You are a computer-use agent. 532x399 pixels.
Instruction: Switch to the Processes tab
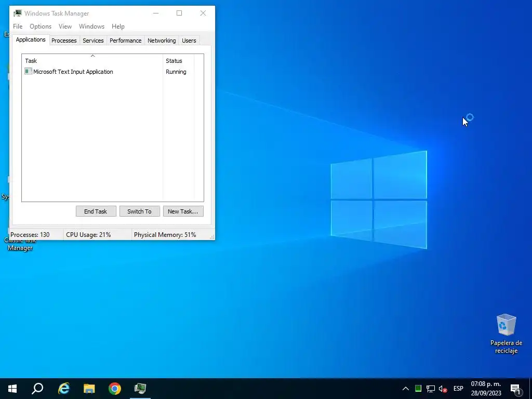[64, 41]
